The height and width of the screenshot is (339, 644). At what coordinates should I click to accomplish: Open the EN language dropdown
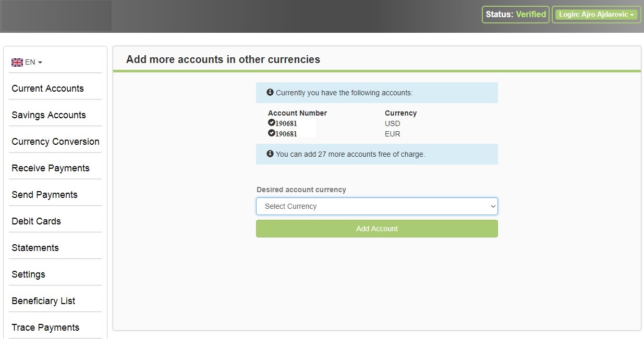27,62
